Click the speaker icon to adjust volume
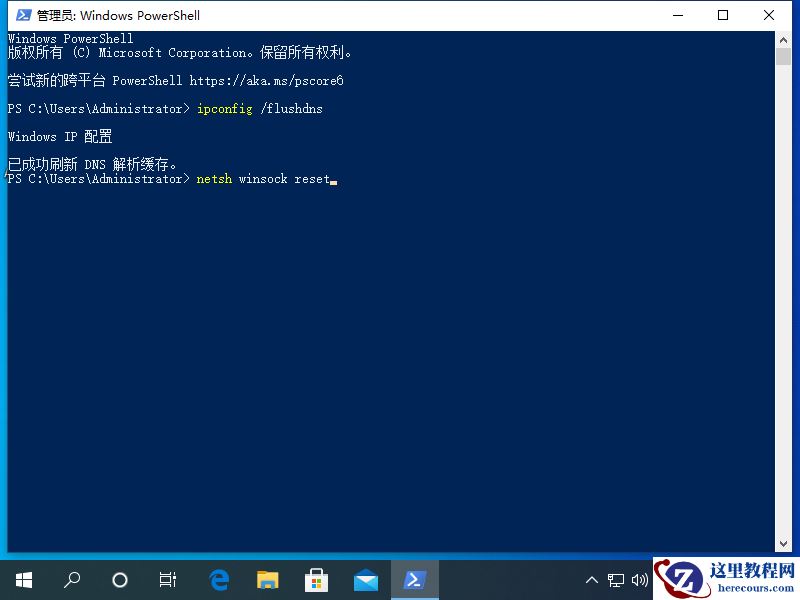 click(641, 580)
